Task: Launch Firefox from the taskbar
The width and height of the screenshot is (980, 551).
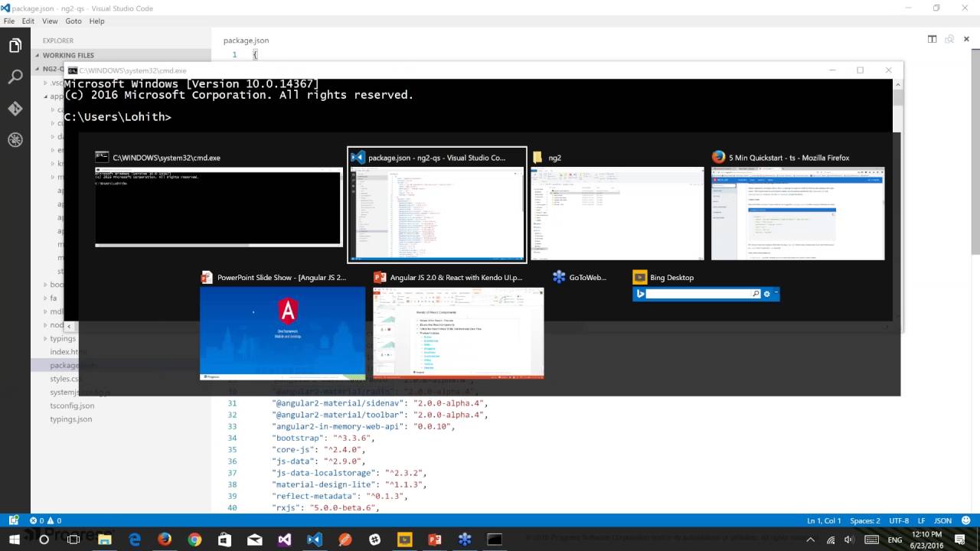Action: (165, 540)
